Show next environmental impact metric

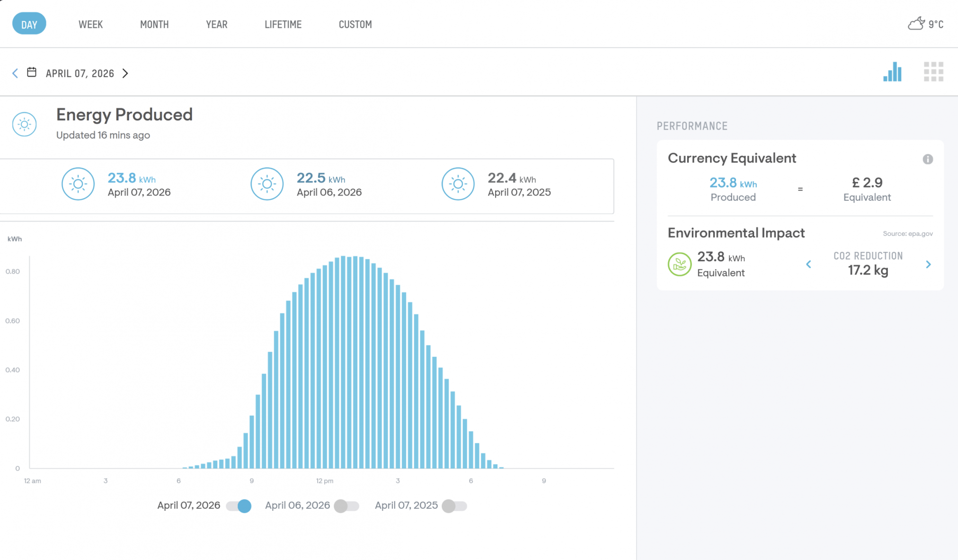tap(928, 264)
